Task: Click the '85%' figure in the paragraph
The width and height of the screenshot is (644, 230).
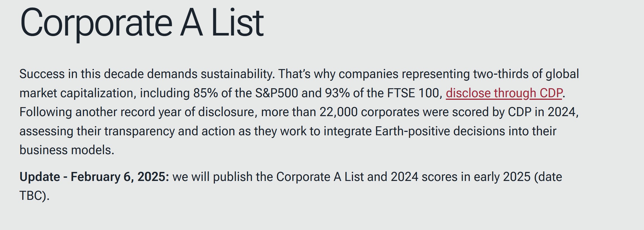Action: coord(205,93)
